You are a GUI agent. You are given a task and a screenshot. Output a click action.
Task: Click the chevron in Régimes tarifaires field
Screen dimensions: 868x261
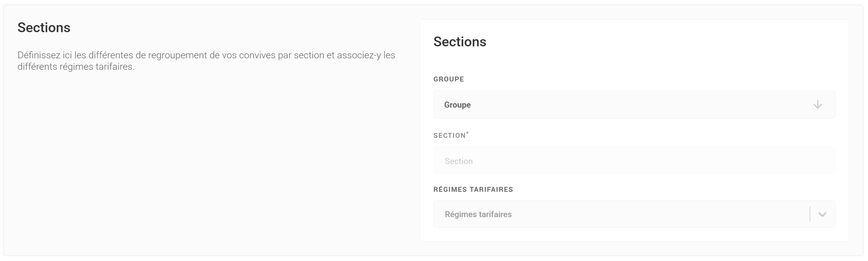coord(822,214)
